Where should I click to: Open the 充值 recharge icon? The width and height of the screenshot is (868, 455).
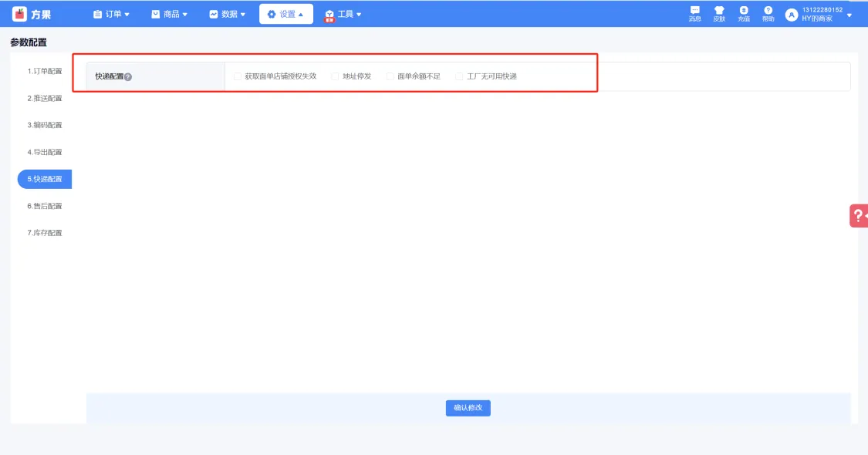(x=744, y=11)
